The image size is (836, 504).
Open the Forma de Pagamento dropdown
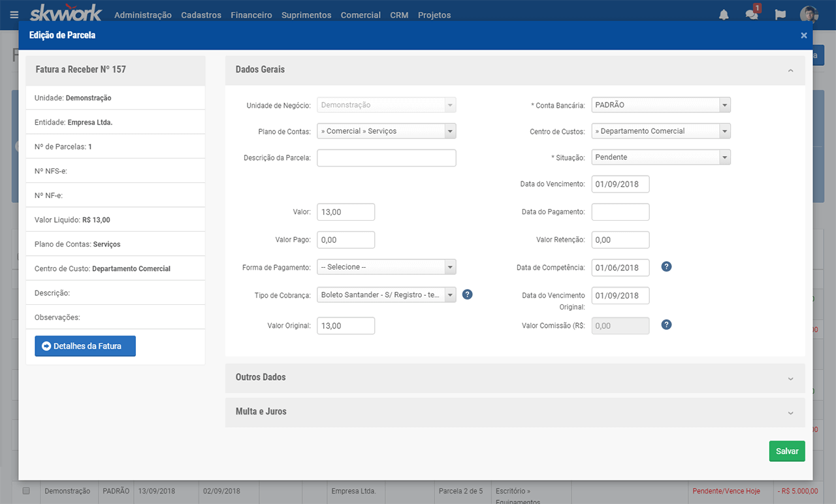387,267
